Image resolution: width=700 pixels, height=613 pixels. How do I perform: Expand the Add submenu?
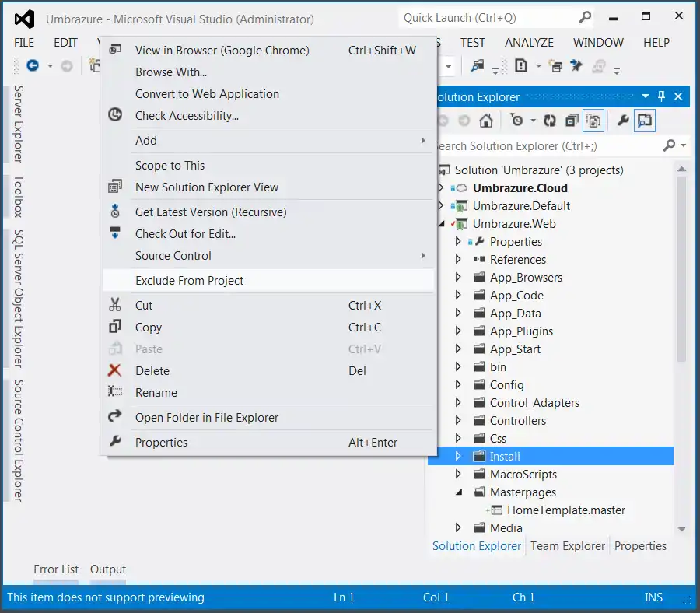pyautogui.click(x=268, y=141)
